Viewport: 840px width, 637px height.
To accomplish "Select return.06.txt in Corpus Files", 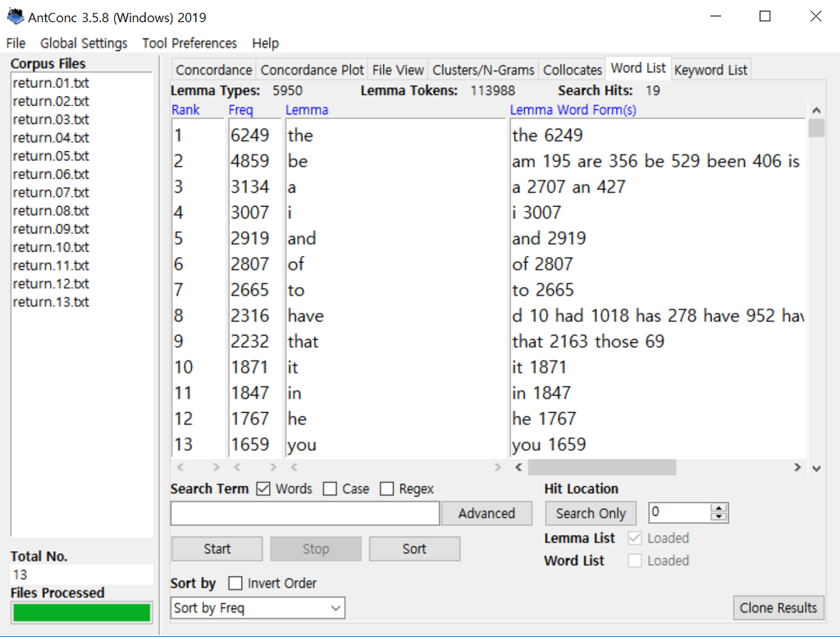I will click(x=51, y=174).
